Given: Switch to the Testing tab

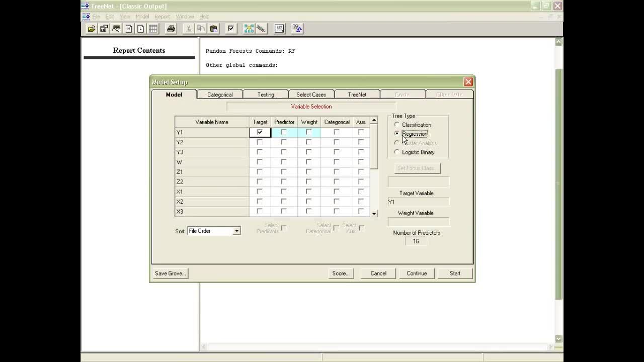Looking at the screenshot, I should pyautogui.click(x=266, y=95).
